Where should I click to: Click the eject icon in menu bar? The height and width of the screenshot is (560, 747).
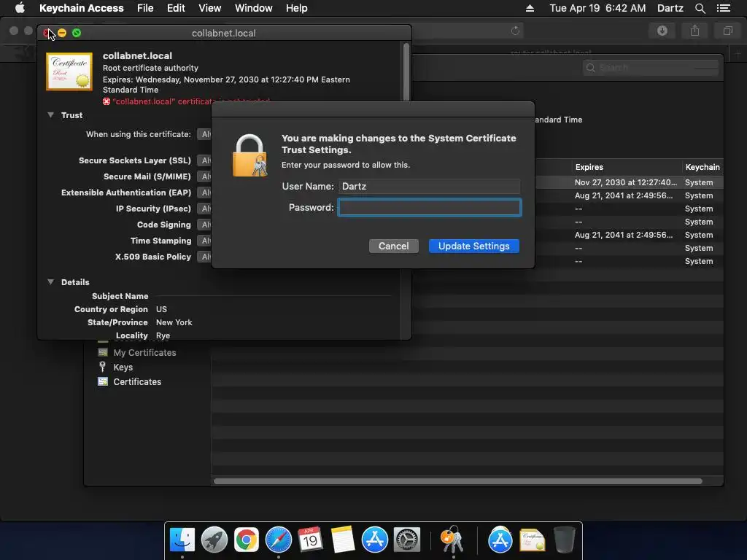[x=530, y=8]
